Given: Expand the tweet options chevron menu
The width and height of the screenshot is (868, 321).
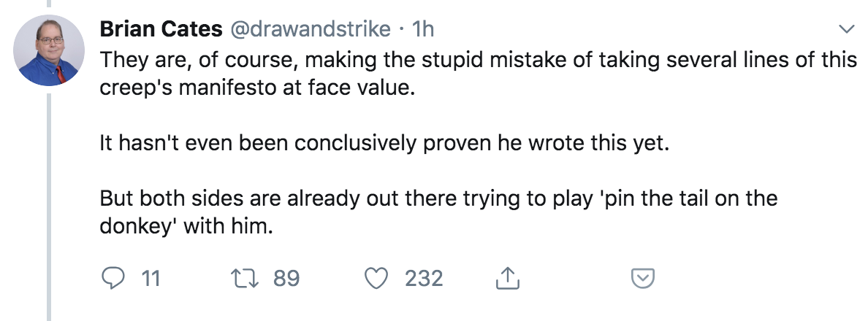Looking at the screenshot, I should click(x=847, y=30).
